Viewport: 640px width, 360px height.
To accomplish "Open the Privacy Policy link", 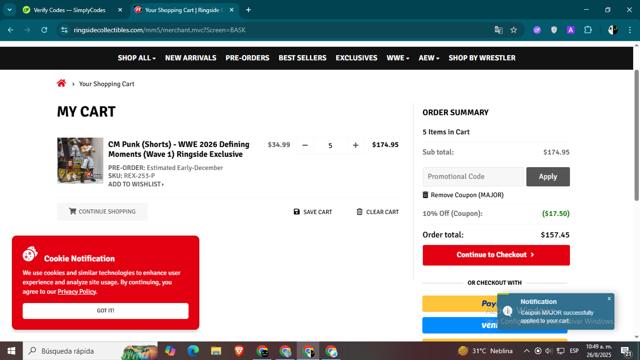I will pyautogui.click(x=77, y=291).
